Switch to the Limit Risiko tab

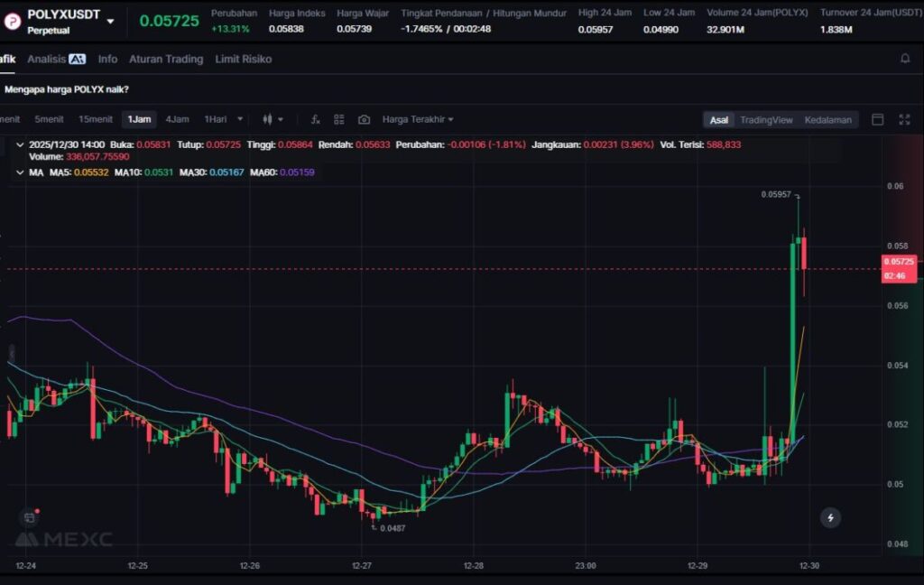point(243,59)
